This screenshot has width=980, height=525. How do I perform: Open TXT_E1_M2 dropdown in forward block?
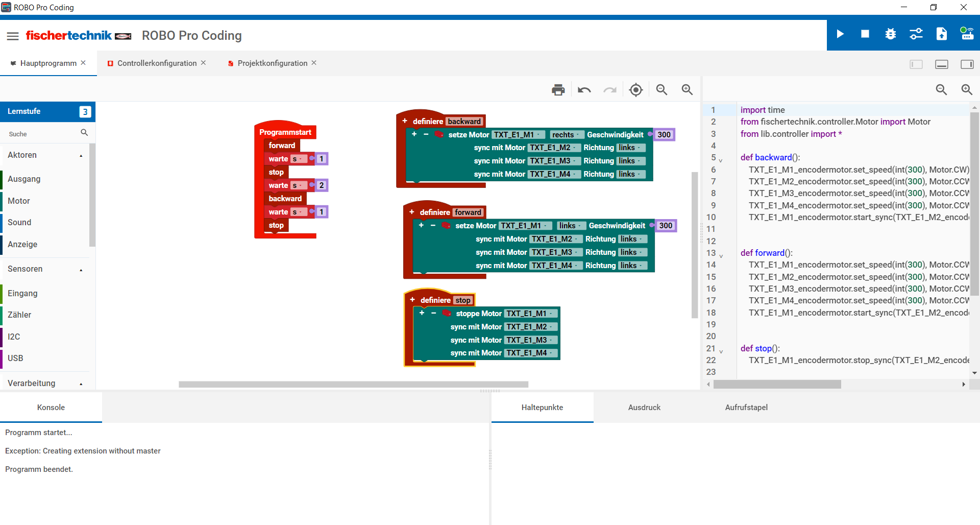tap(556, 239)
